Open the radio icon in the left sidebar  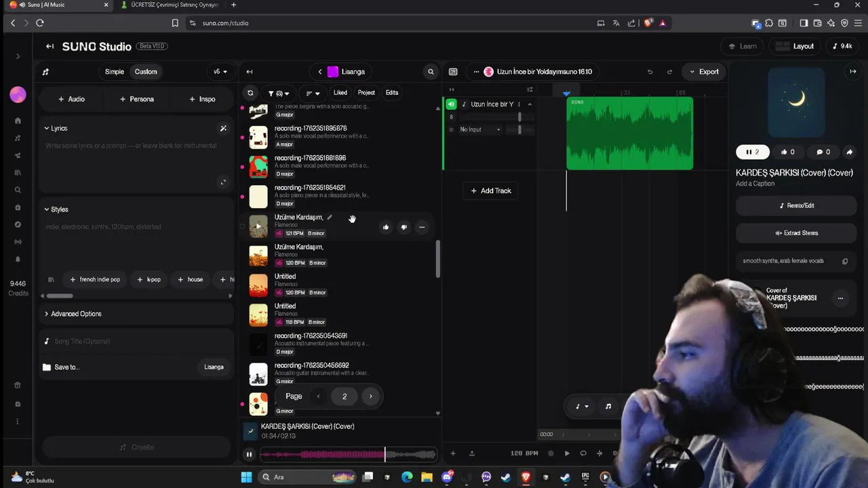[x=18, y=242]
